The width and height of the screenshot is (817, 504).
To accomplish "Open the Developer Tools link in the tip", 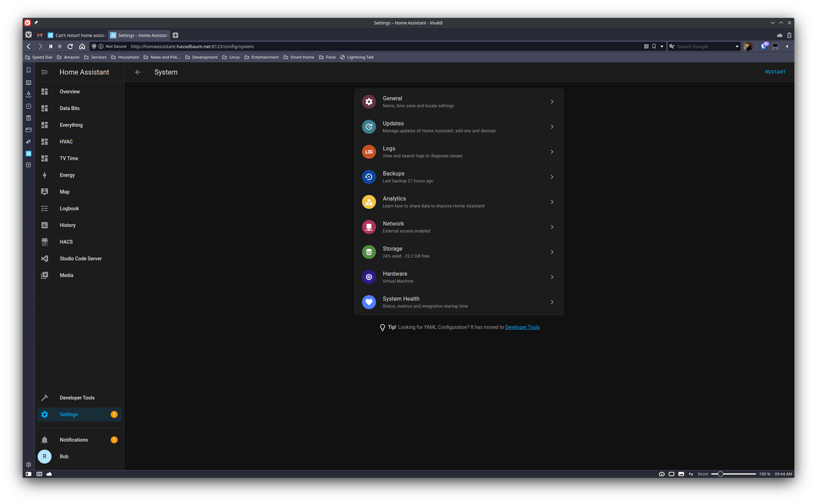I will [x=522, y=327].
